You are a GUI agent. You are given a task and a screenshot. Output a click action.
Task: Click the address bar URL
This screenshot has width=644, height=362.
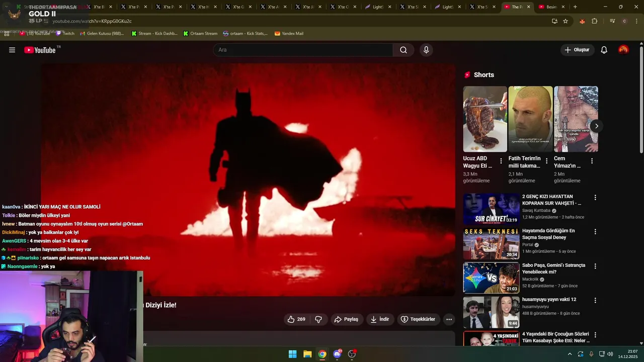[x=92, y=21]
